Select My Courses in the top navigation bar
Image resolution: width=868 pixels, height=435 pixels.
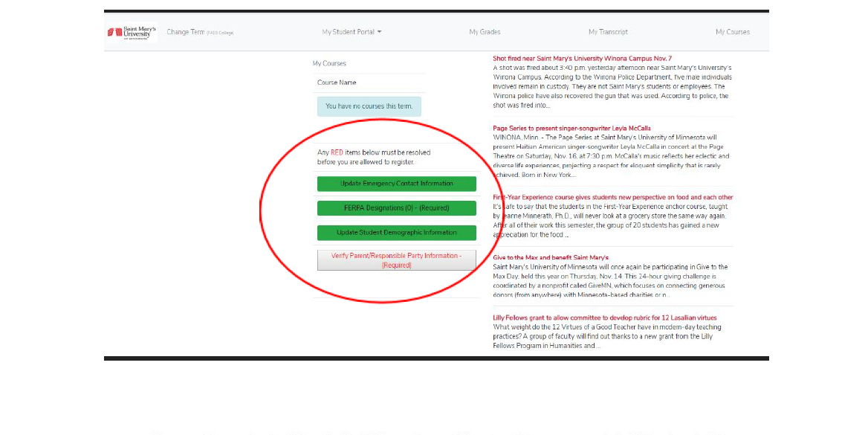(732, 32)
